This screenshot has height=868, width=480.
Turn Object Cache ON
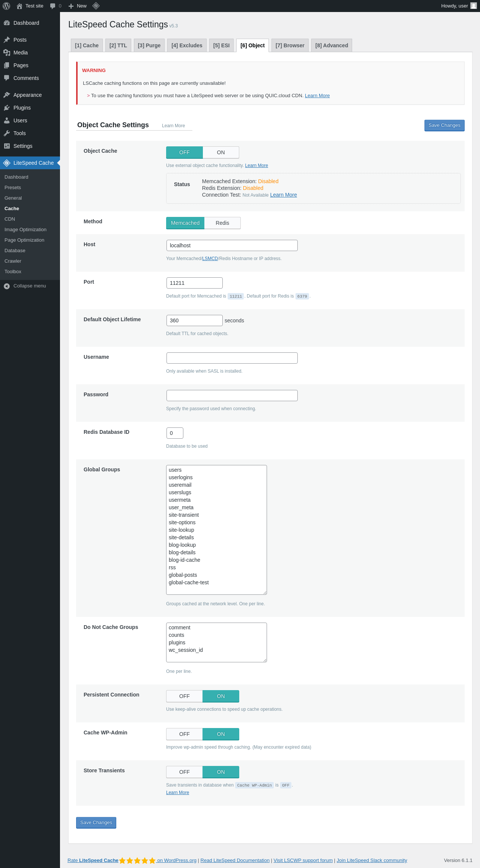221,152
